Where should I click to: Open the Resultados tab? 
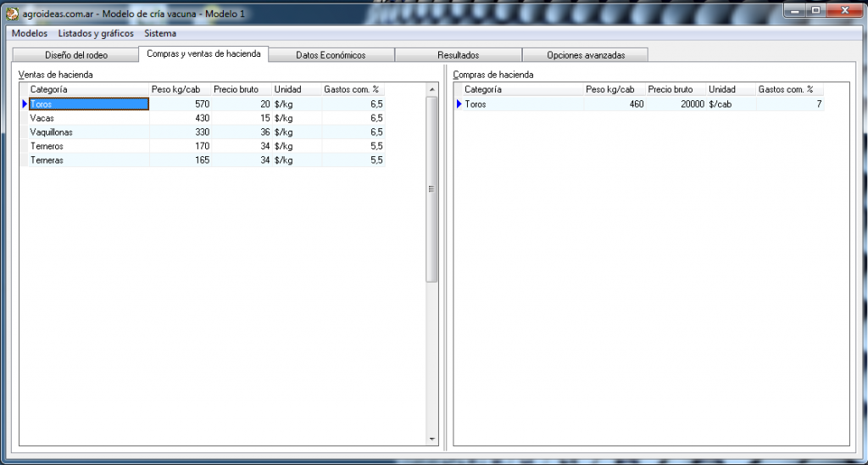coord(458,55)
